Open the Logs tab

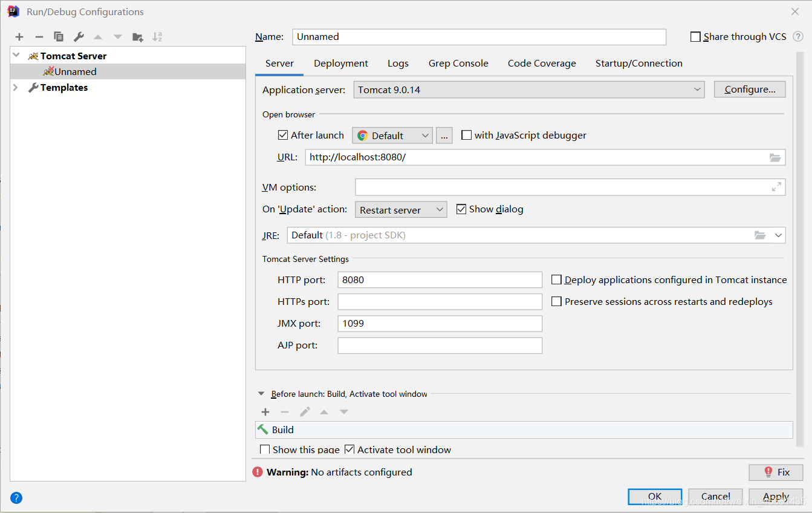point(398,64)
